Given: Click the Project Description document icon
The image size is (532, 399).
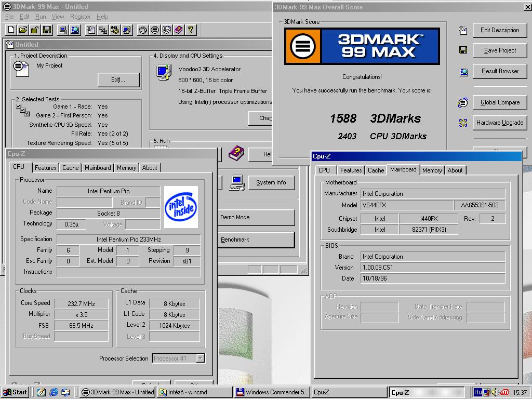Looking at the screenshot, I should 21,69.
